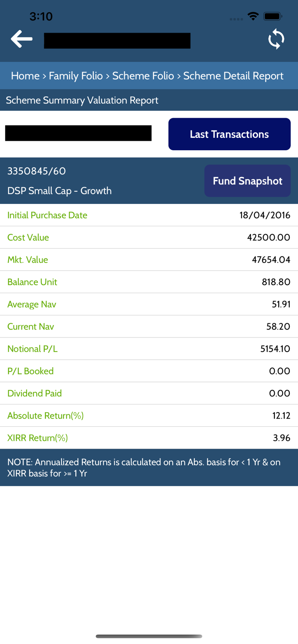Open the Fund Snapshot
The image size is (298, 644).
coord(247,181)
